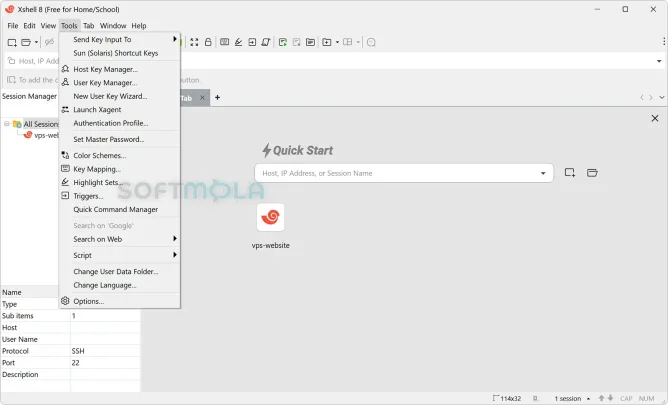668x405 pixels.
Task: Click the toolbar icon right before the new-tab-group folder icon
Action: point(311,42)
